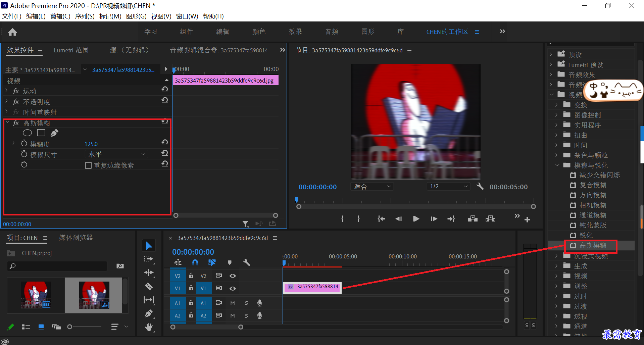Solo track A2
The width and height of the screenshot is (644, 345).
(246, 316)
